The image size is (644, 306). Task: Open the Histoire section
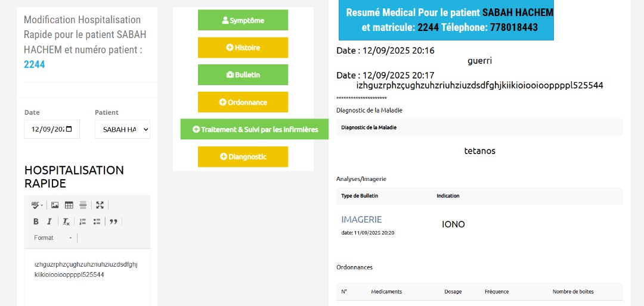click(243, 48)
